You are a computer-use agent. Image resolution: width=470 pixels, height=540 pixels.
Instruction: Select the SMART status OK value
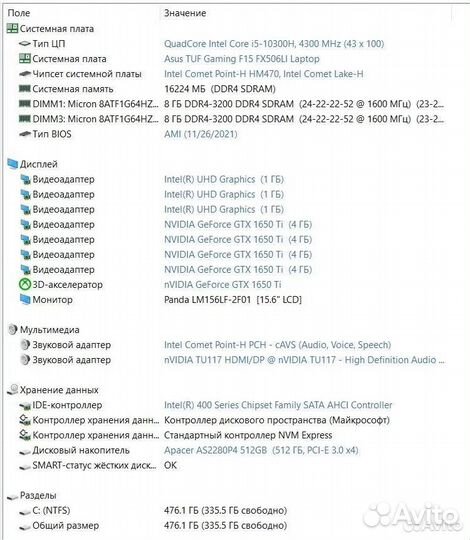(170, 465)
